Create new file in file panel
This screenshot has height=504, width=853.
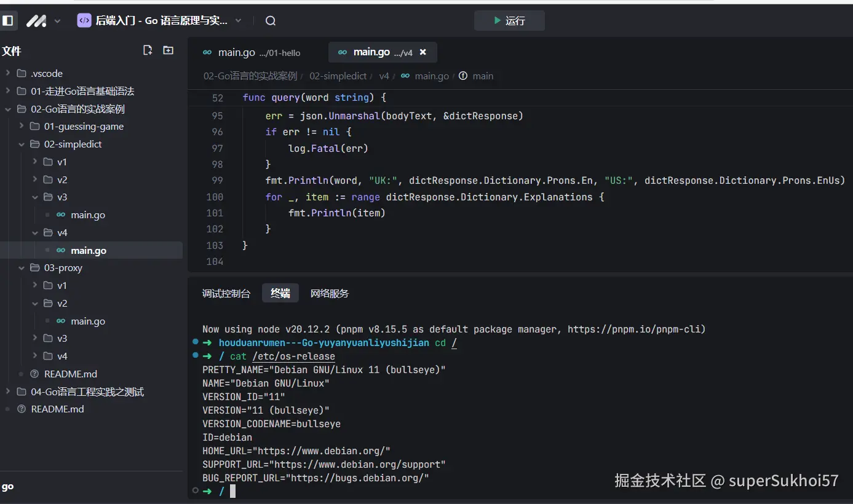point(148,50)
